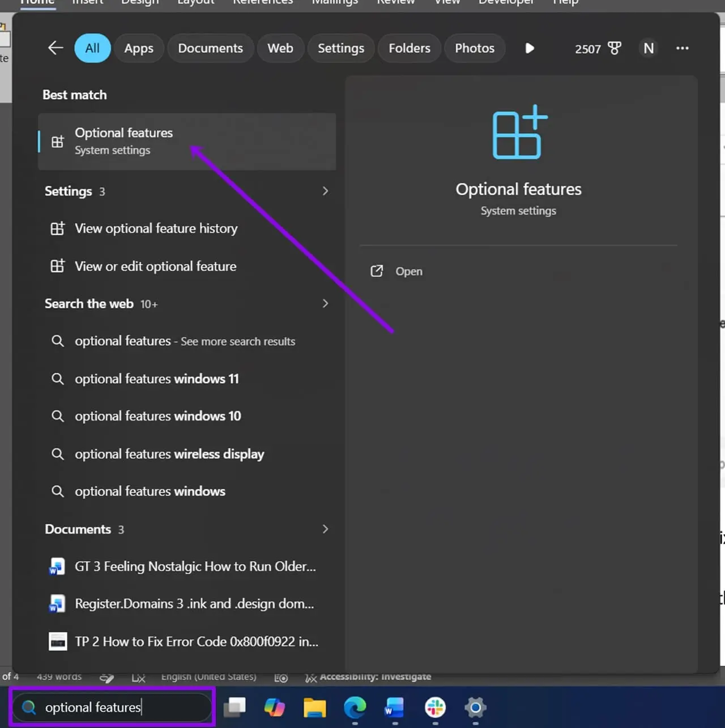725x728 pixels.
Task: Switch to the Apps filter
Action: pyautogui.click(x=139, y=48)
